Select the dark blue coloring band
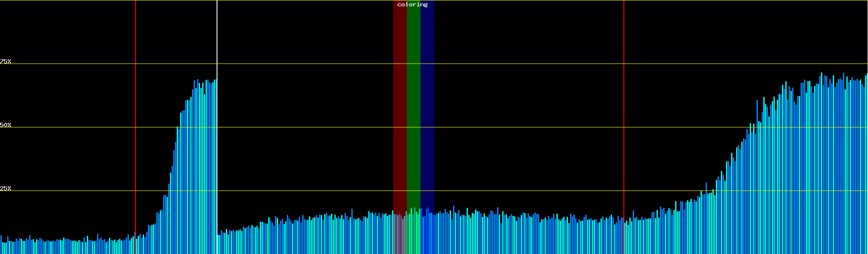The image size is (868, 254). tap(427, 106)
